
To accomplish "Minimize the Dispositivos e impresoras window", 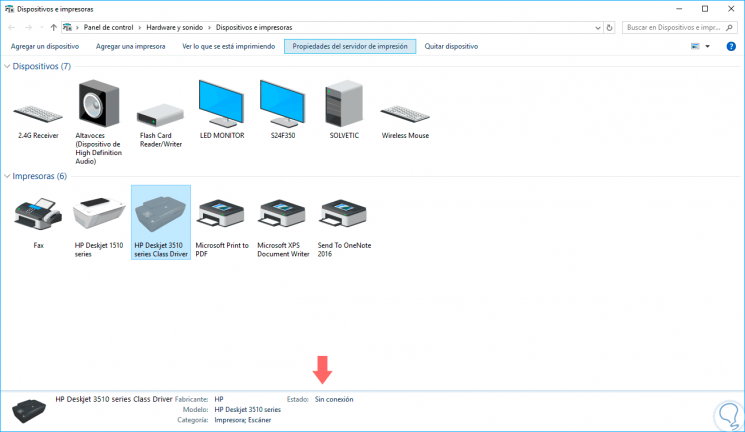I will 679,9.
